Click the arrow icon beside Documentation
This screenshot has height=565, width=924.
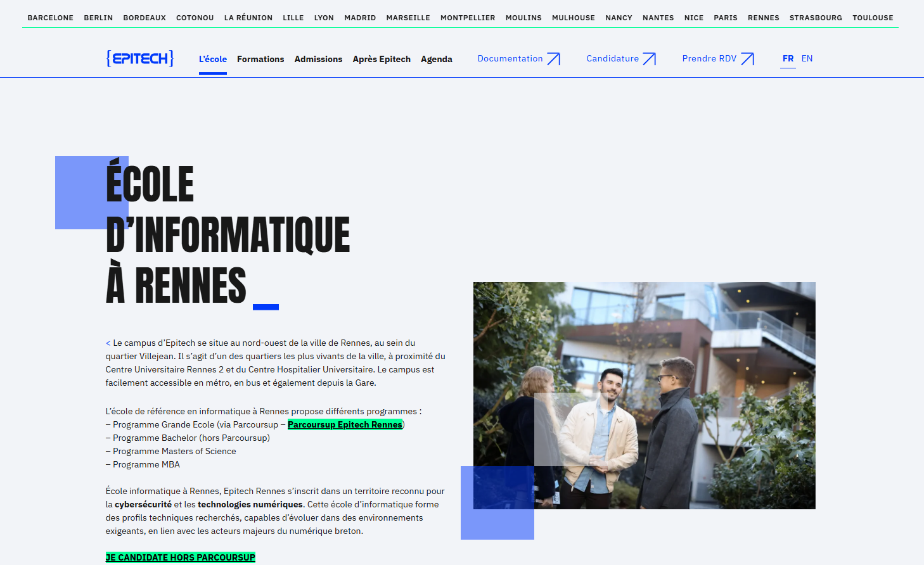tap(554, 59)
